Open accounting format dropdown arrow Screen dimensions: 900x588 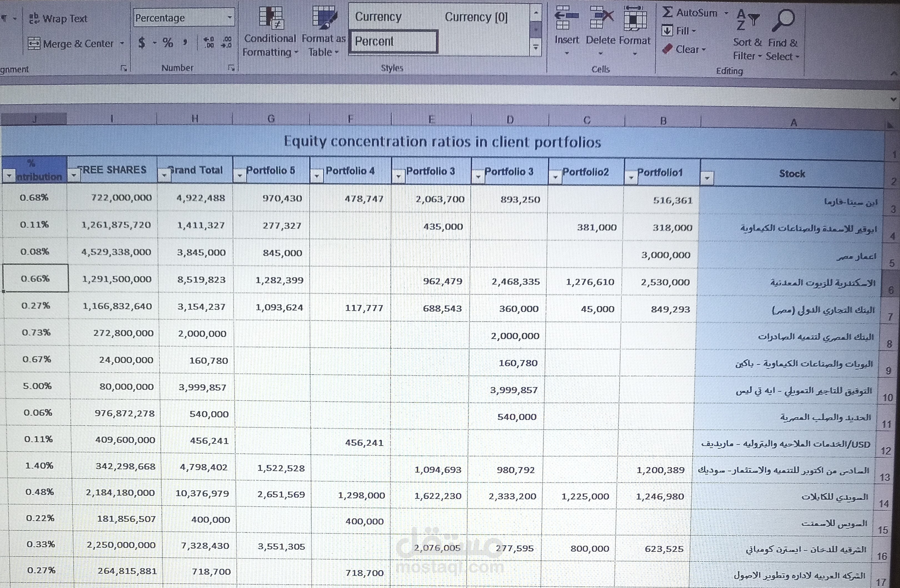tap(154, 43)
